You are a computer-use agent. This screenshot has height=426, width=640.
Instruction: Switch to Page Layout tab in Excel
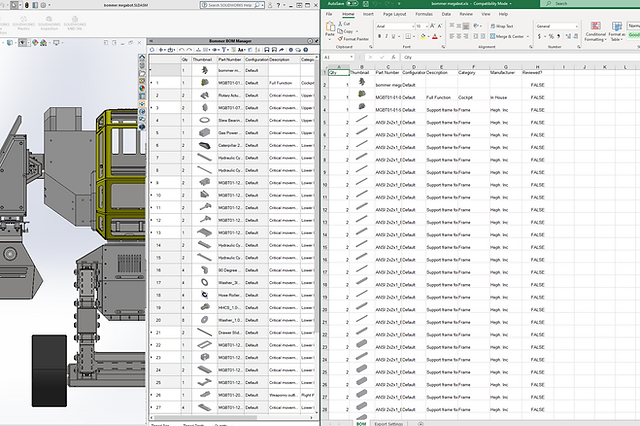point(394,14)
